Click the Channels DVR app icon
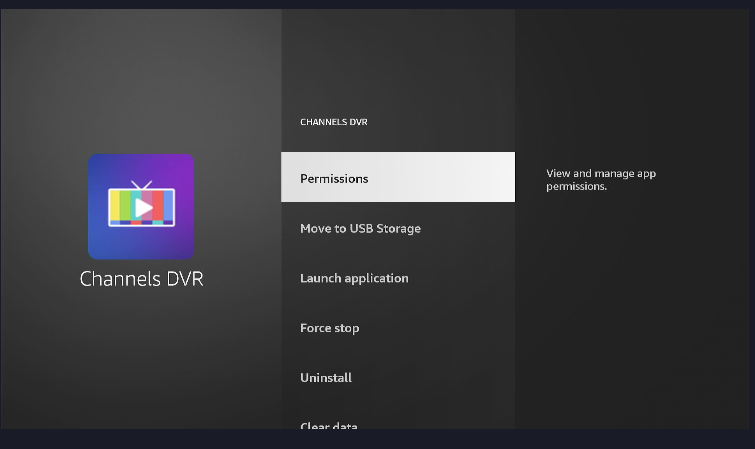Image resolution: width=755 pixels, height=449 pixels. click(141, 206)
